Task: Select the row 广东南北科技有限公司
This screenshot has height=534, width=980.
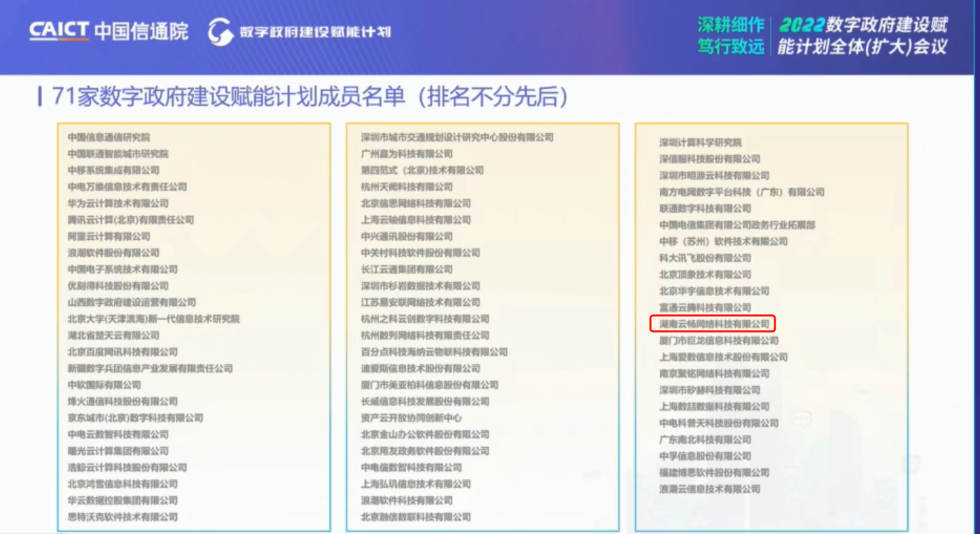Action: (705, 440)
